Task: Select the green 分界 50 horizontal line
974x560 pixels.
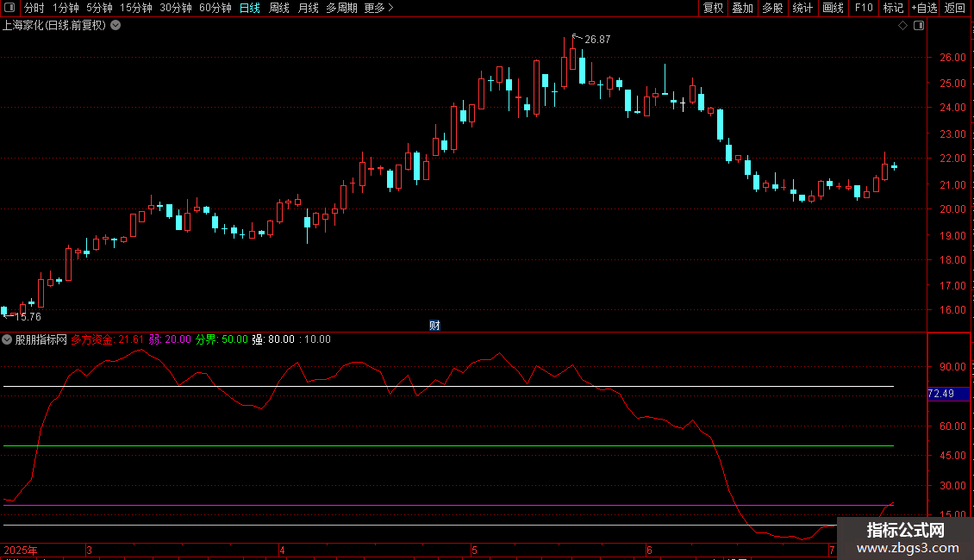Action: pos(448,445)
